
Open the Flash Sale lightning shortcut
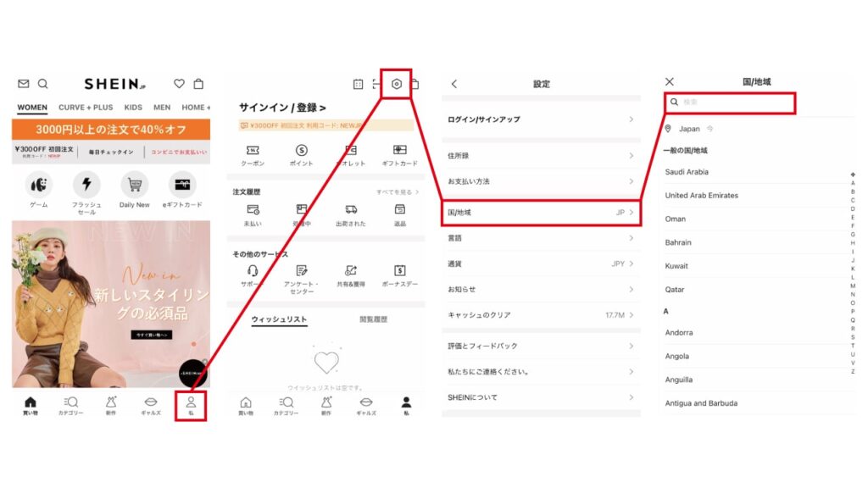86,185
